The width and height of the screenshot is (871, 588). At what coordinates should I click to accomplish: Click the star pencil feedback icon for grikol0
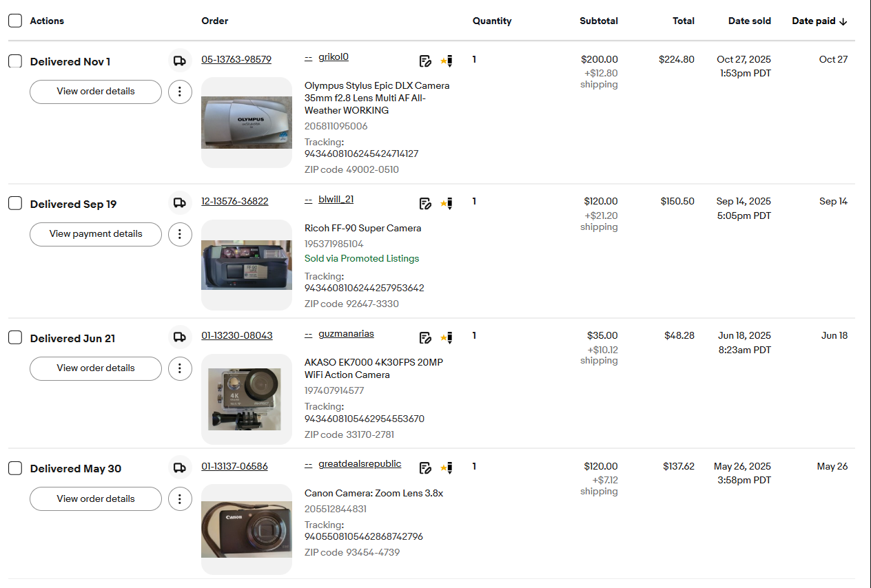(447, 61)
